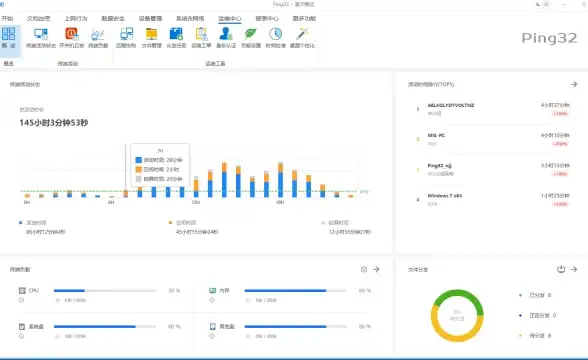Click the Ping32 logo text
This screenshot has width=588, height=360.
[x=549, y=38]
